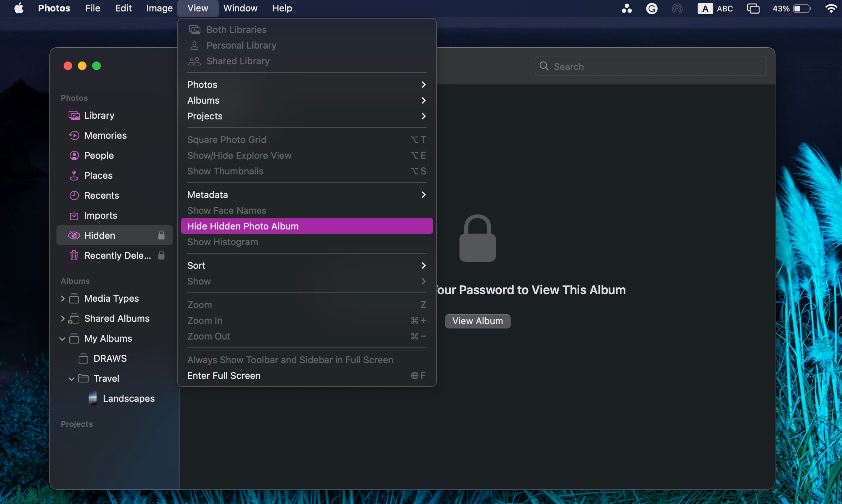
Task: Click the Recents clock icon
Action: 74,196
